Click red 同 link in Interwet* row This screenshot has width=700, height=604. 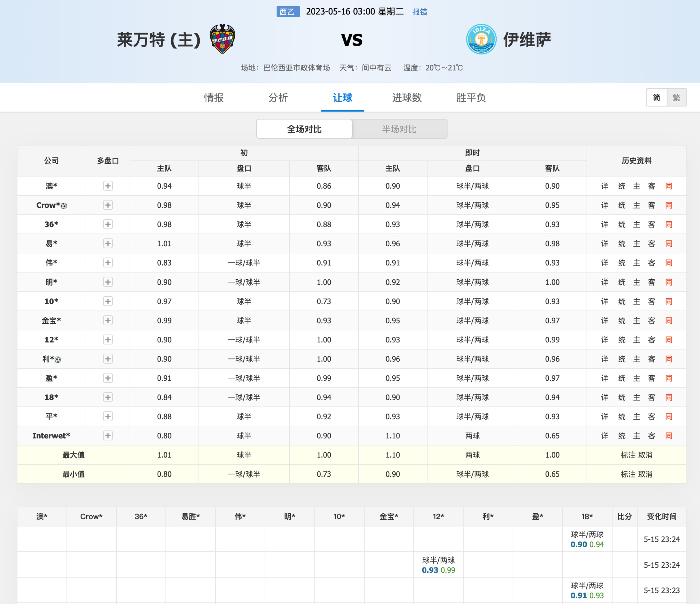click(x=669, y=436)
